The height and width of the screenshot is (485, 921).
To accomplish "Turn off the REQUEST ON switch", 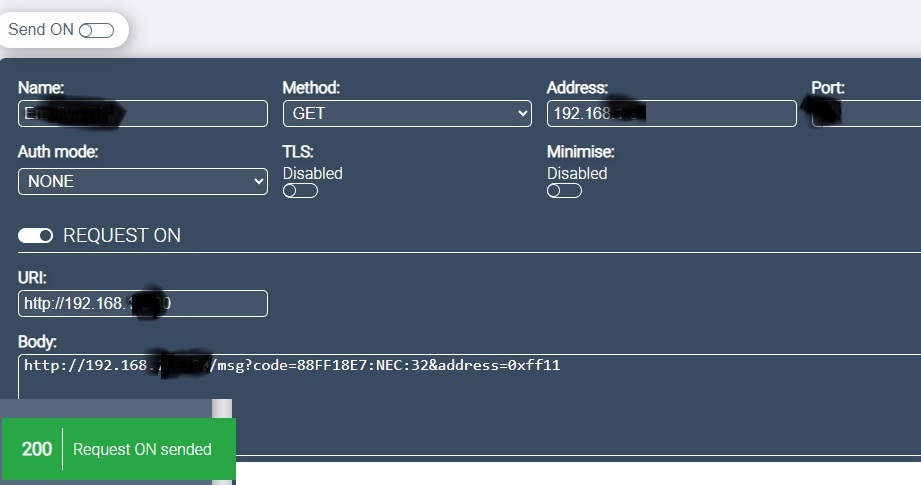I will 36,236.
